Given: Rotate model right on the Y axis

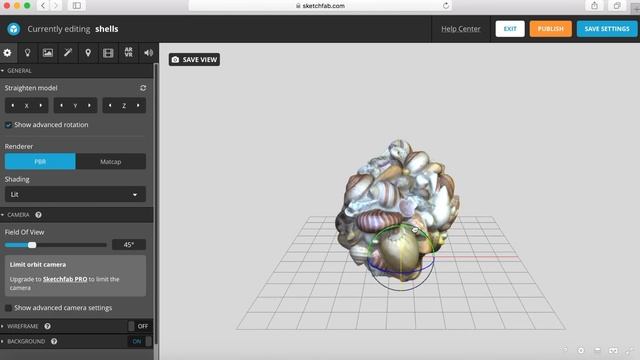Looking at the screenshot, I should point(89,106).
